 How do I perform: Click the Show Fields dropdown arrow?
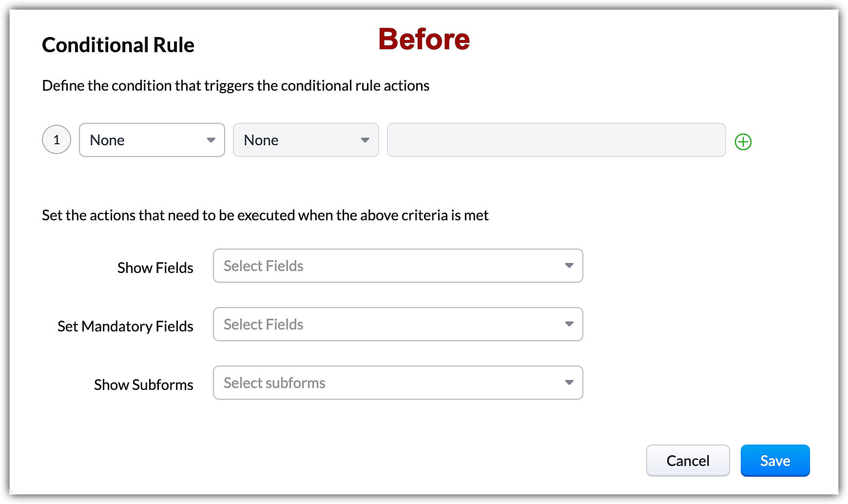[569, 266]
